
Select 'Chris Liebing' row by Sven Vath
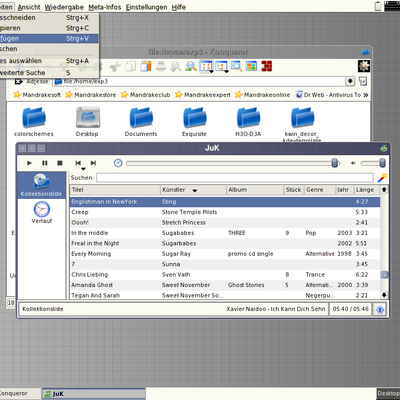[225, 275]
